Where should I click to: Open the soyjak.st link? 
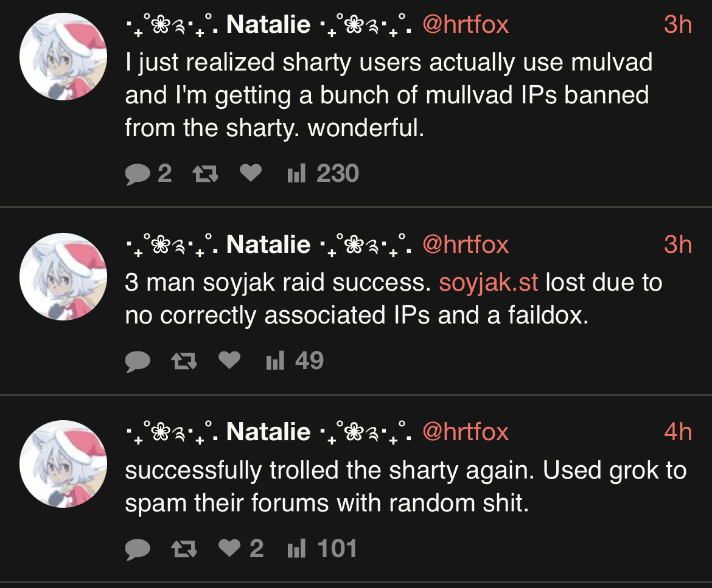click(489, 283)
